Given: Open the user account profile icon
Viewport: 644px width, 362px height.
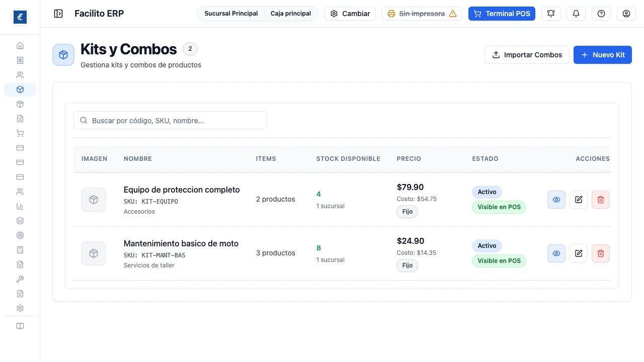Looking at the screenshot, I should 626,14.
